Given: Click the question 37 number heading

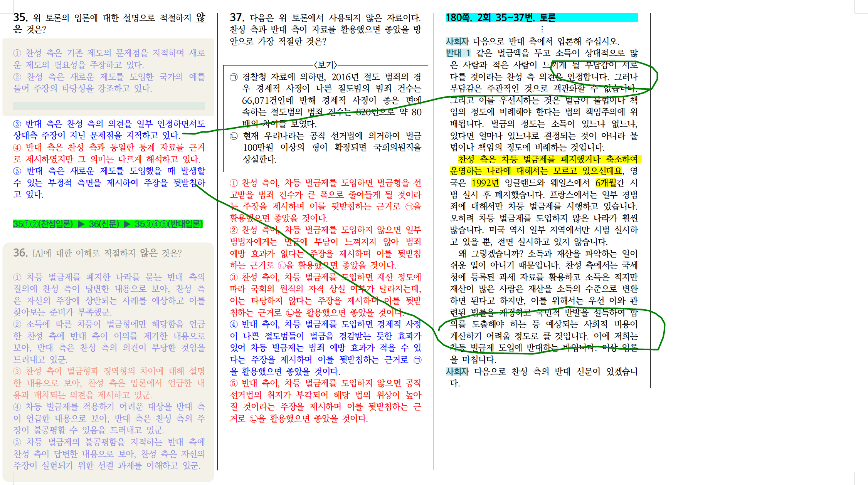Looking at the screenshot, I should point(237,17).
